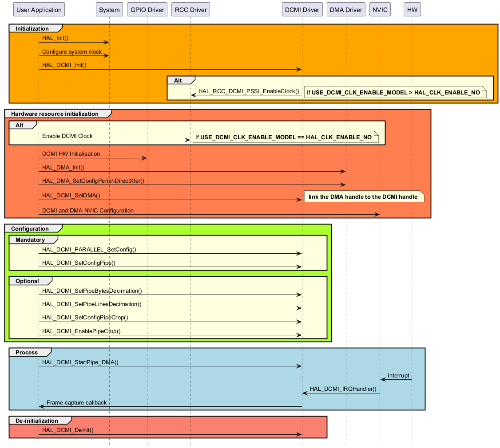
Task: Click the HAL_DCMI_SetPipeLinesDecimation() message
Action: point(92,304)
